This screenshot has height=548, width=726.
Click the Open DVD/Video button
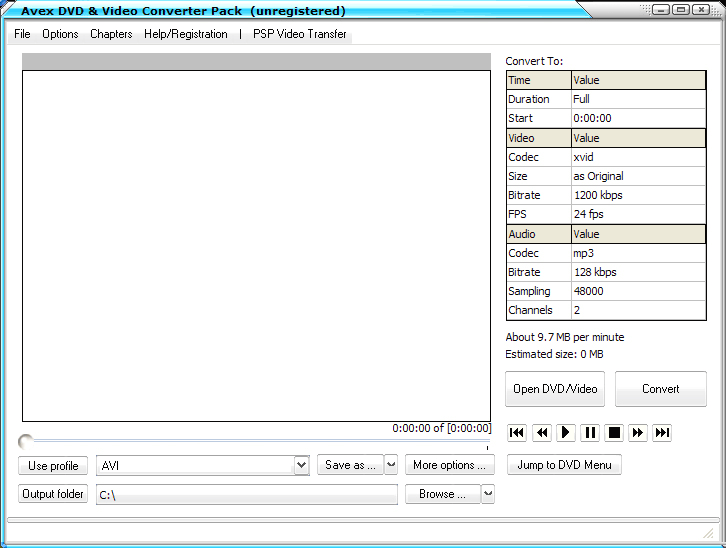point(555,389)
